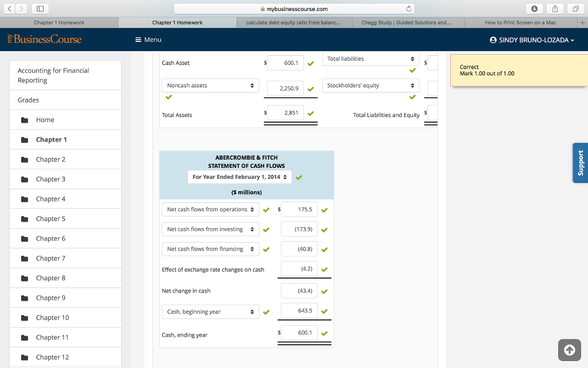The height and width of the screenshot is (368, 588).
Task: Reload the page using refresh icon
Action: coord(409,9)
